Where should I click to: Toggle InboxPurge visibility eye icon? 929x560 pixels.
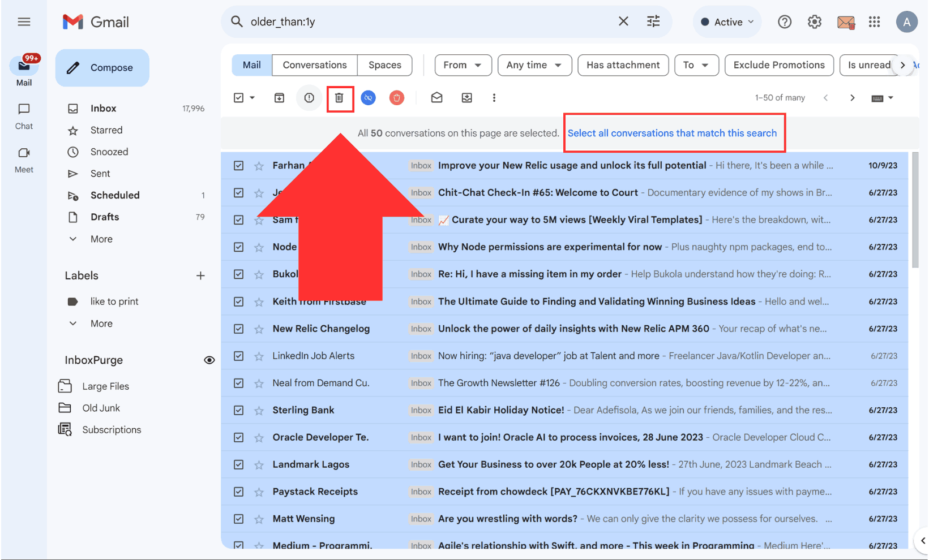coord(209,360)
